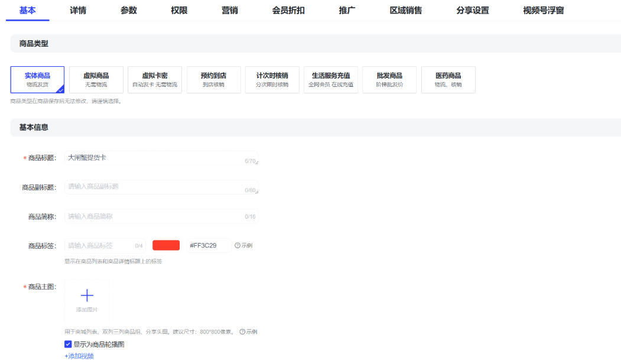The width and height of the screenshot is (621, 364).
Task: Pick 医药商品 product type
Action: [x=448, y=80]
